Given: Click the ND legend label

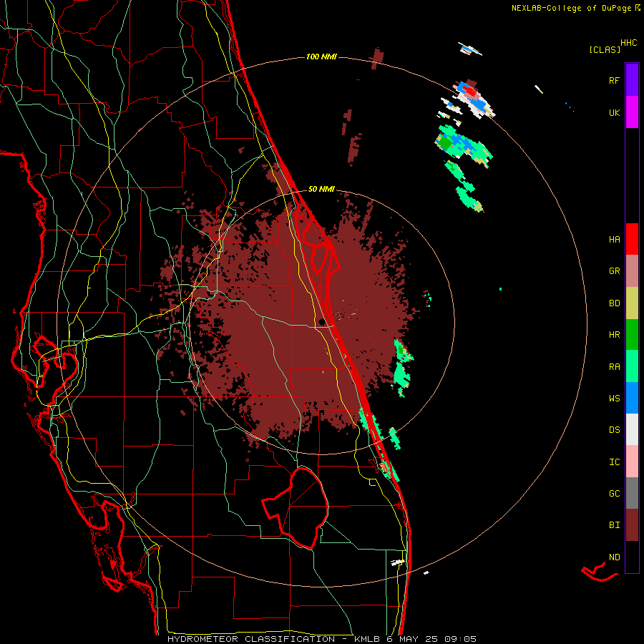Looking at the screenshot, I should point(614,557).
